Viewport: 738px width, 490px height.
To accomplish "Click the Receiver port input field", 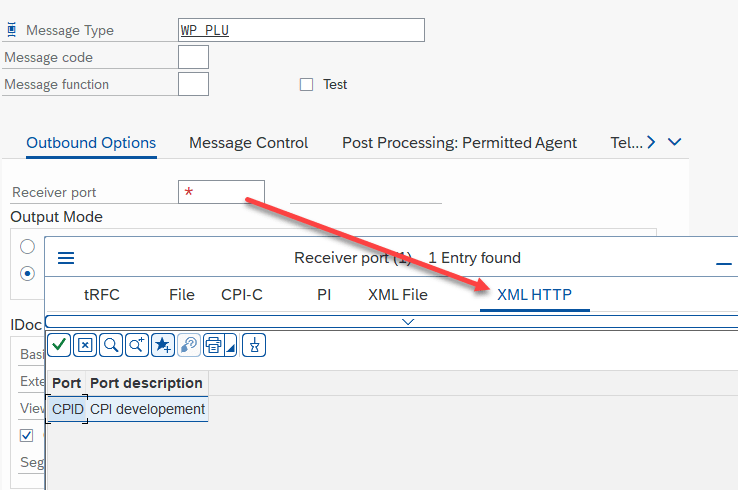I will click(221, 192).
